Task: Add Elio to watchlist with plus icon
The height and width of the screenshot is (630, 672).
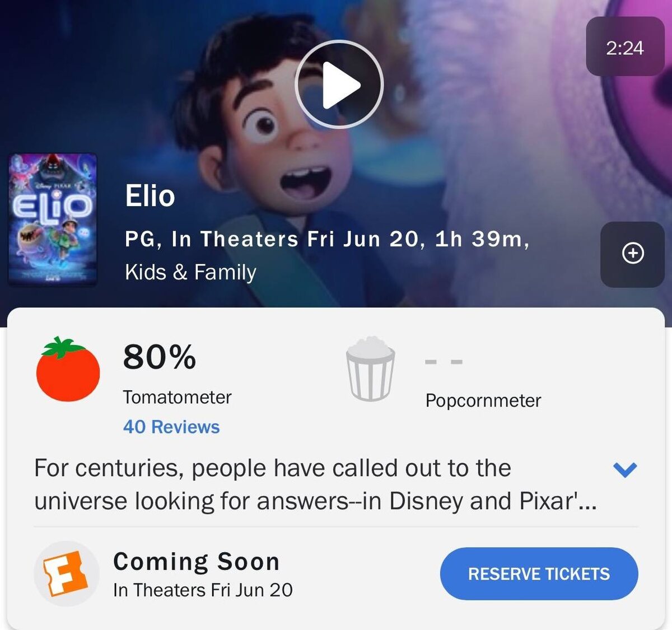Action: pos(633,254)
